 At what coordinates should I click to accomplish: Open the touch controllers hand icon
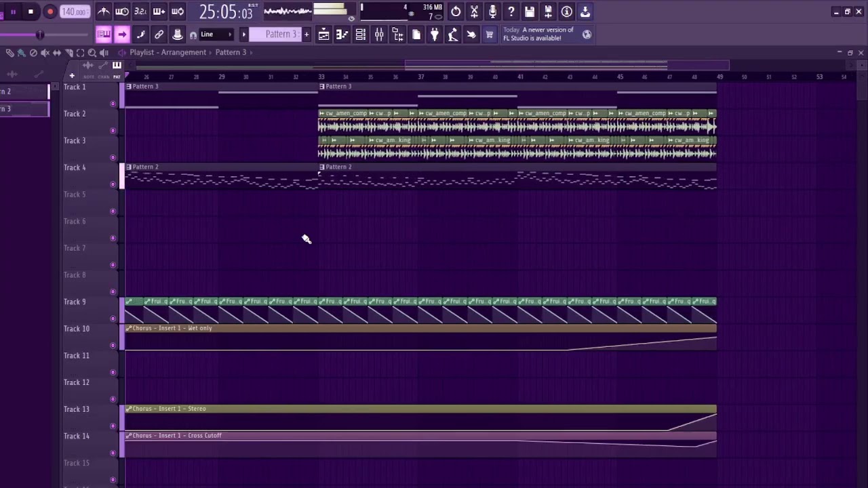point(471,35)
